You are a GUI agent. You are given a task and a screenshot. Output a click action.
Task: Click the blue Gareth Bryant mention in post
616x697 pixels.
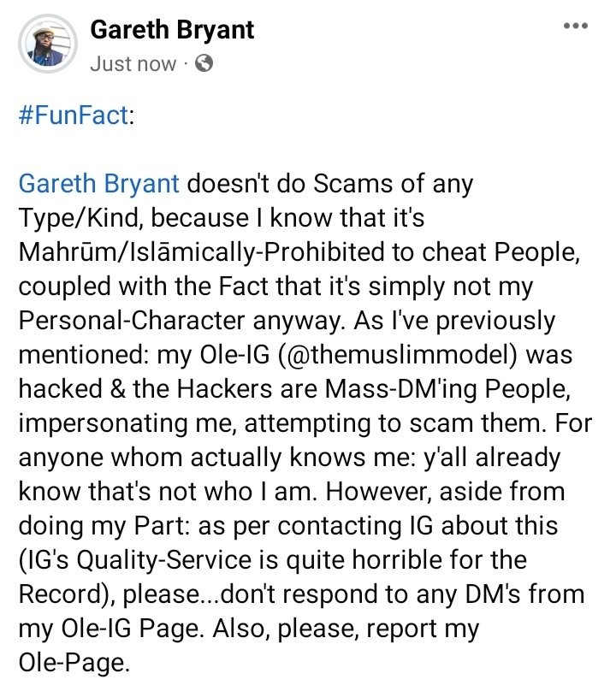(98, 184)
